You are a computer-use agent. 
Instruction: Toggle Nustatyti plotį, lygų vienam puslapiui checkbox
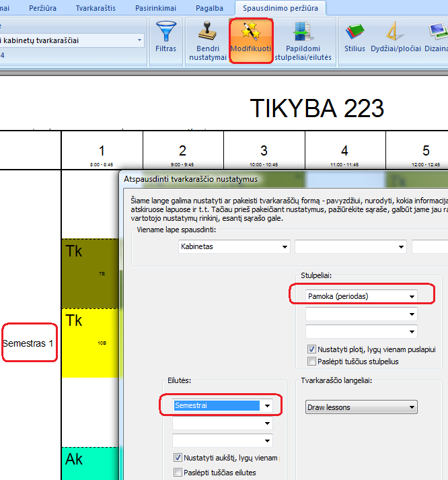click(x=311, y=349)
